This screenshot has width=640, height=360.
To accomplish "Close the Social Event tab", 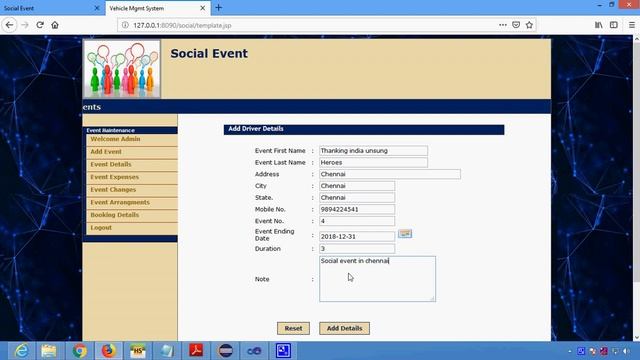I will tap(97, 8).
